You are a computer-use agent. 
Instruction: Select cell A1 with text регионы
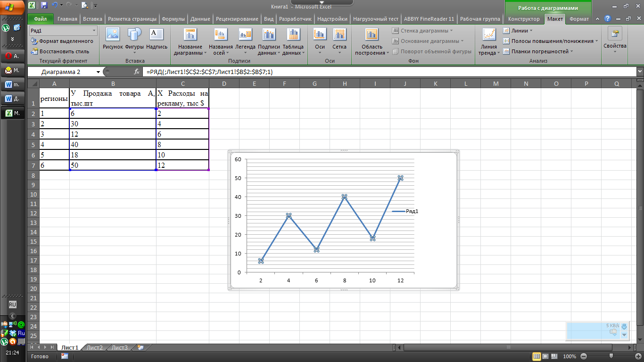(54, 98)
